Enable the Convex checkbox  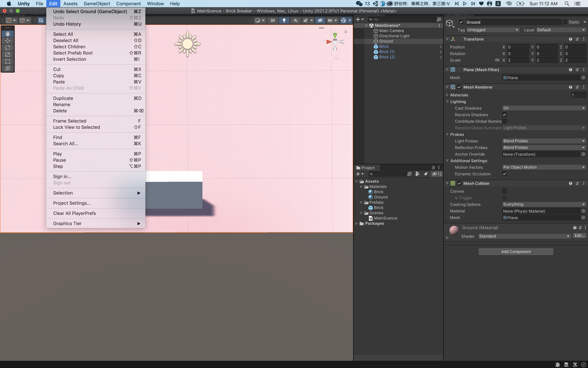504,191
